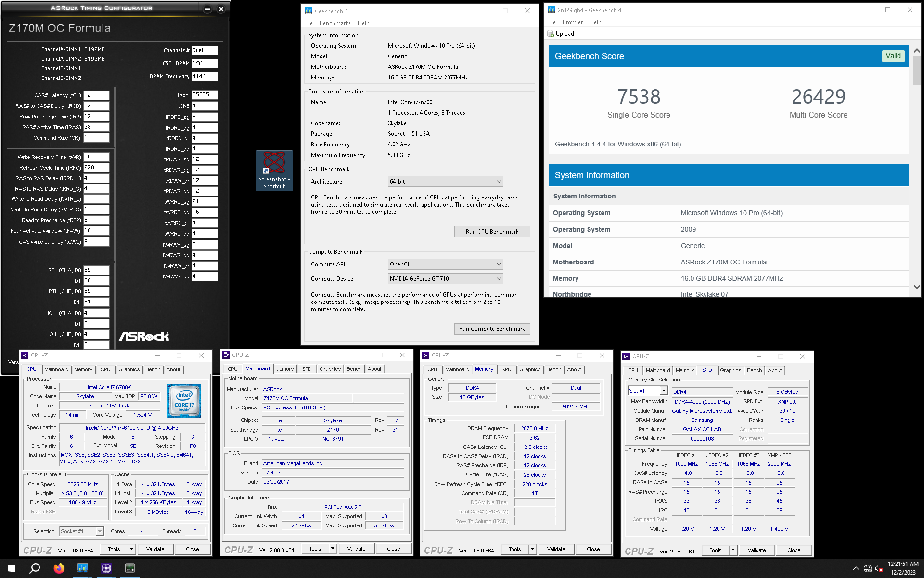Click scroll down arrow in Geekbench results
The height and width of the screenshot is (578, 924).
pos(917,287)
